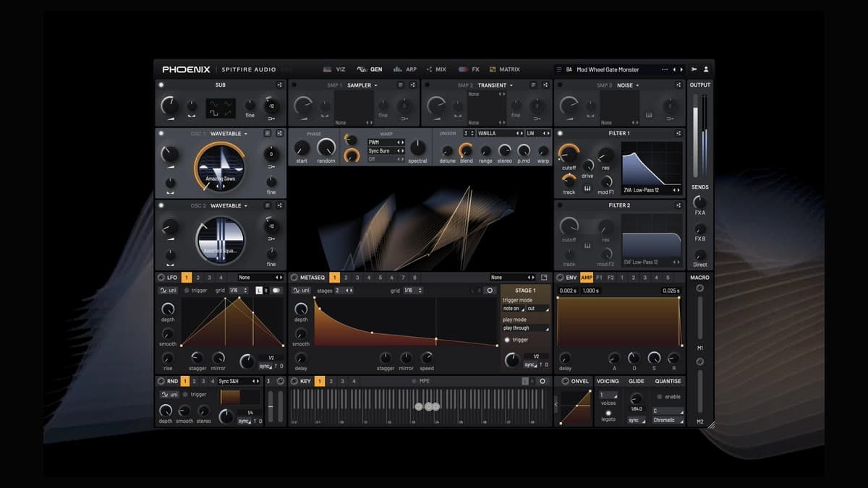This screenshot has height=488, width=868.
Task: Click the SMP 1 routing icon
Action: pos(412,85)
